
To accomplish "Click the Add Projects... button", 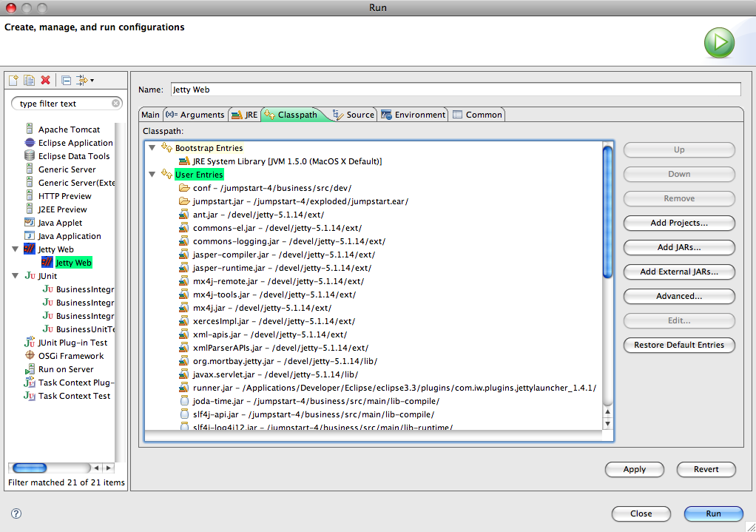I will pyautogui.click(x=679, y=223).
